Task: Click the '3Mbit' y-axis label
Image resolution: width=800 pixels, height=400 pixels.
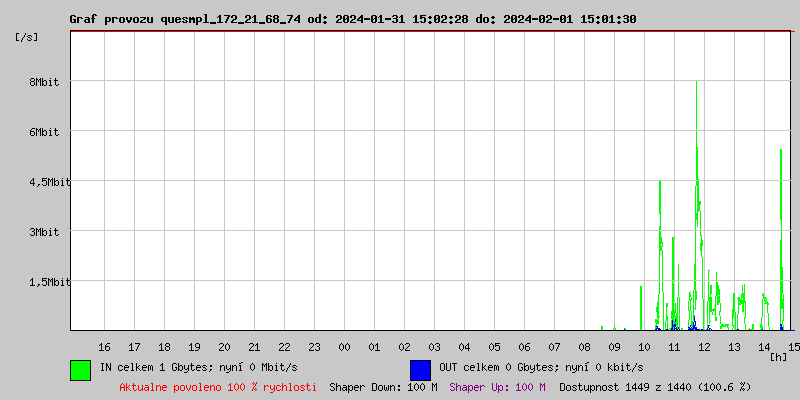Action: coord(44,232)
